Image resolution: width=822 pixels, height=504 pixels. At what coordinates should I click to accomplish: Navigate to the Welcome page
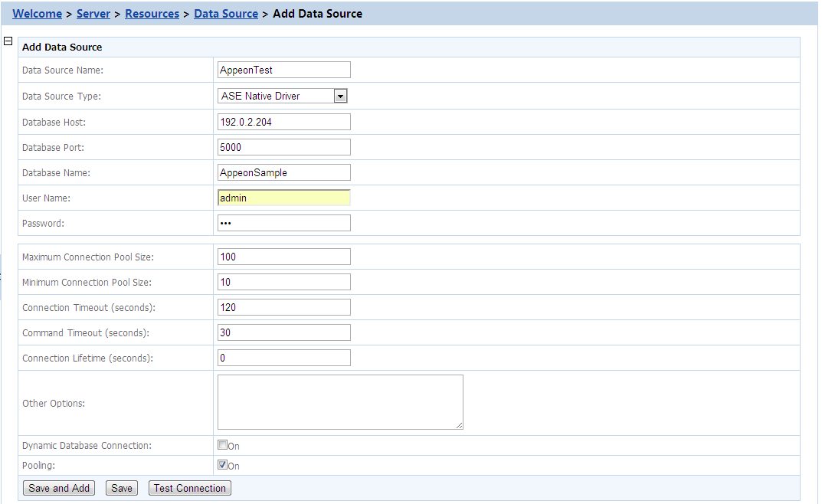[x=37, y=13]
